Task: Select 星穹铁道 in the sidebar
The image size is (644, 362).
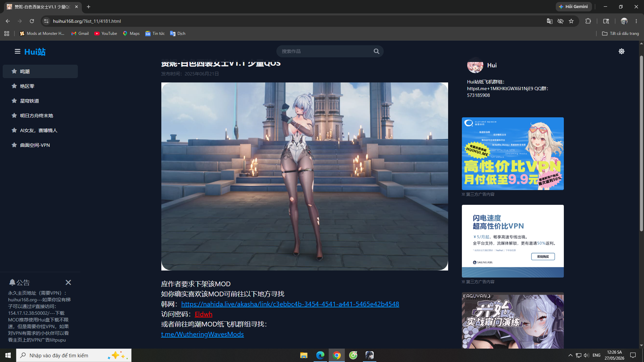Action: pos(40,101)
